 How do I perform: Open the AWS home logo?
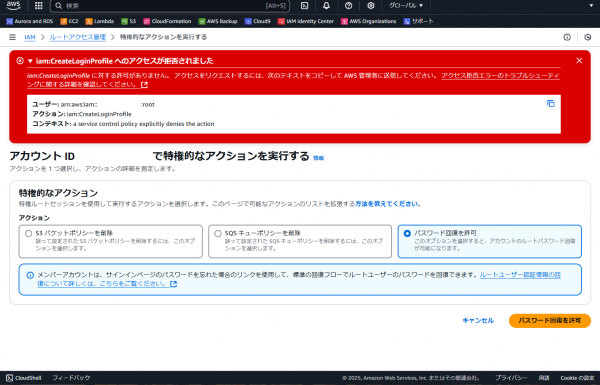(13, 5)
